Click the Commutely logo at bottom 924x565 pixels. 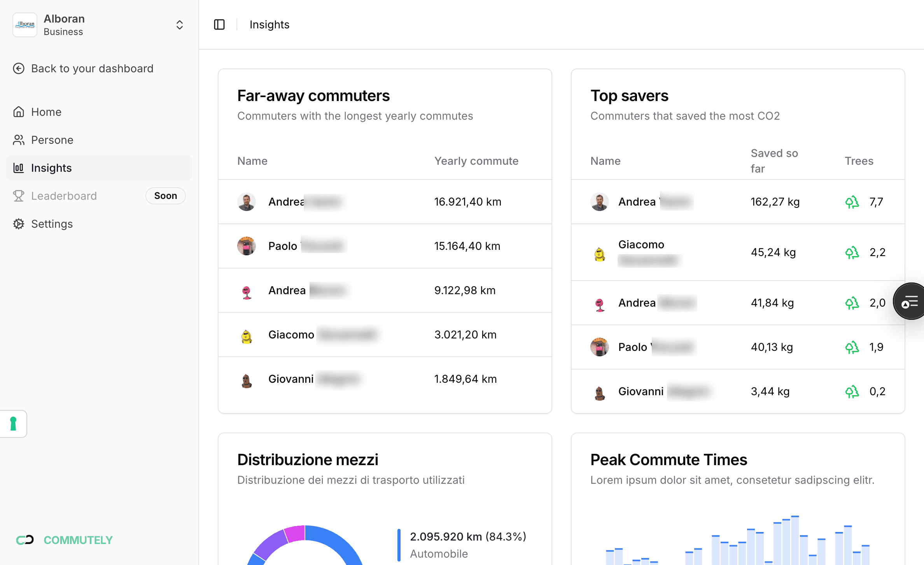pos(65,540)
